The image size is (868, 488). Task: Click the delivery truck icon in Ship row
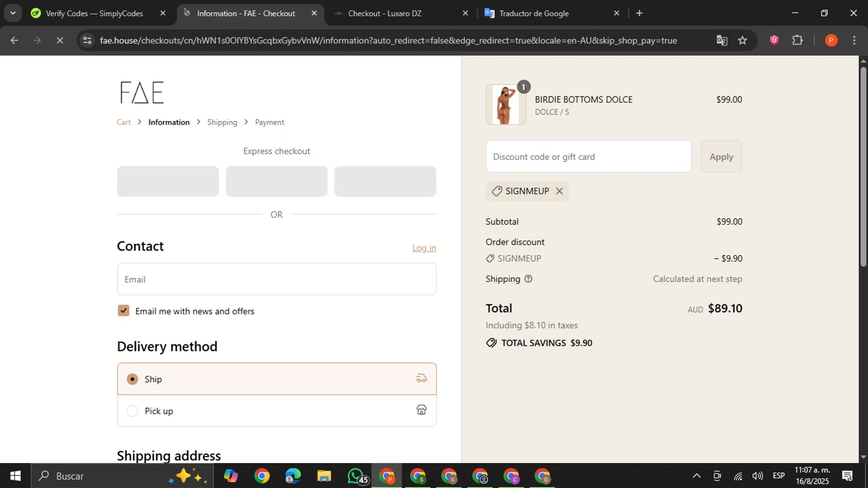(421, 379)
